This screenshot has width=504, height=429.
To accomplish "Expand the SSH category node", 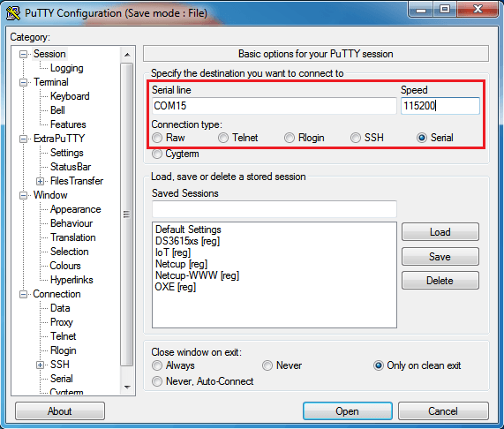I will click(40, 365).
